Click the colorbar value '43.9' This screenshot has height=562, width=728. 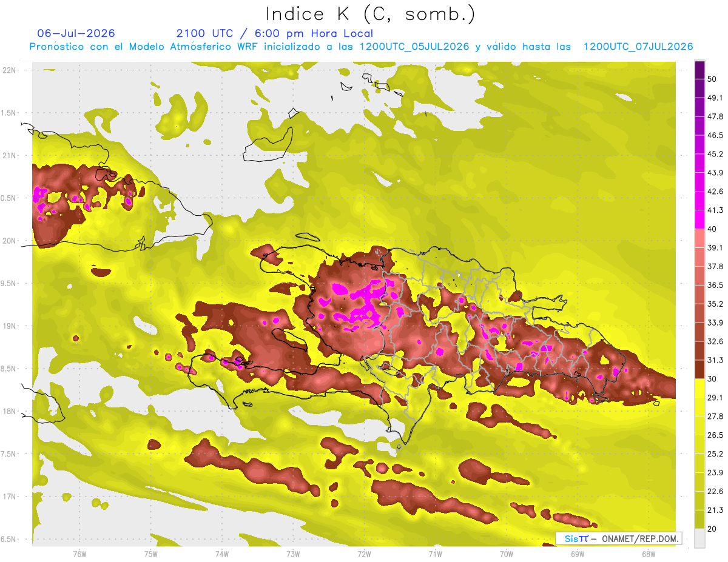pyautogui.click(x=715, y=173)
